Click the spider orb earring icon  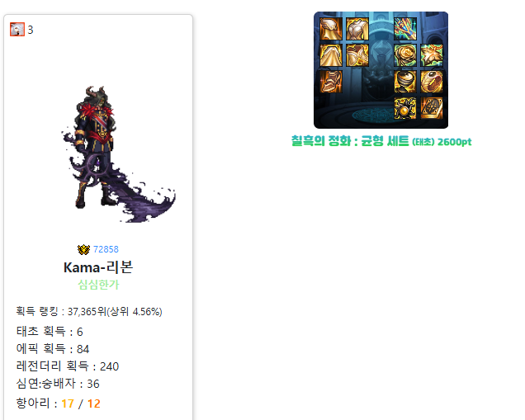[405, 108]
